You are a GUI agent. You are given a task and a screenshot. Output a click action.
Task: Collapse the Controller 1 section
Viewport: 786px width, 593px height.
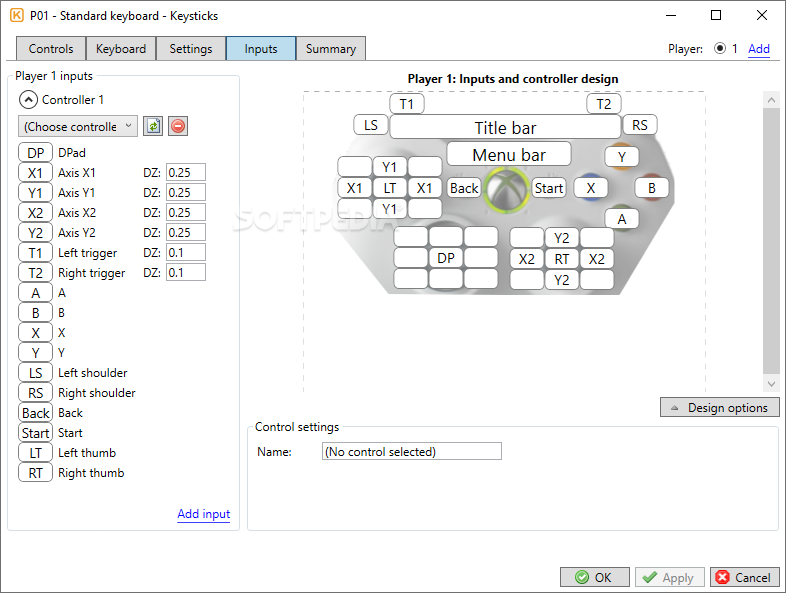click(x=28, y=100)
